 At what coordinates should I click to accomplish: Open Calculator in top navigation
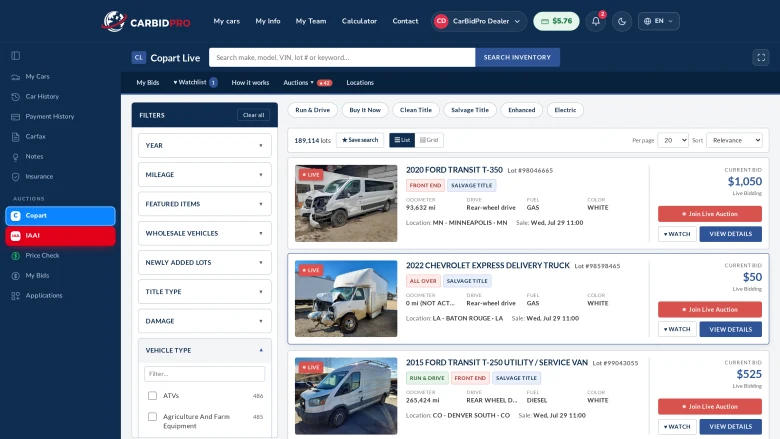[359, 21]
